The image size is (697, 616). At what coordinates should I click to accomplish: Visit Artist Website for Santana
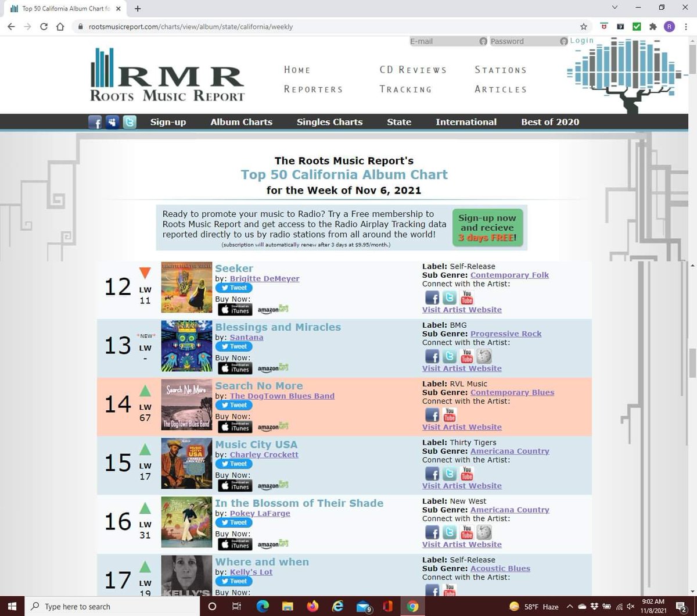[462, 368]
